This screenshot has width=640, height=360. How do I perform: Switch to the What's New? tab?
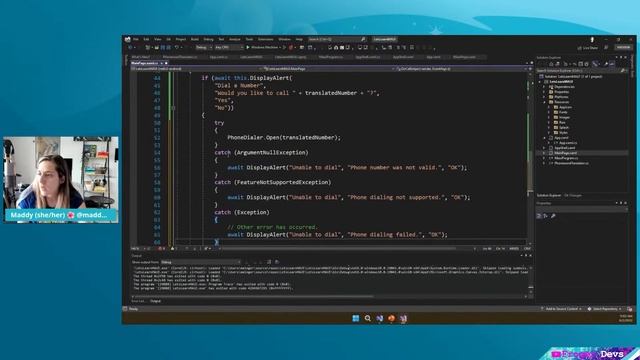pos(142,57)
